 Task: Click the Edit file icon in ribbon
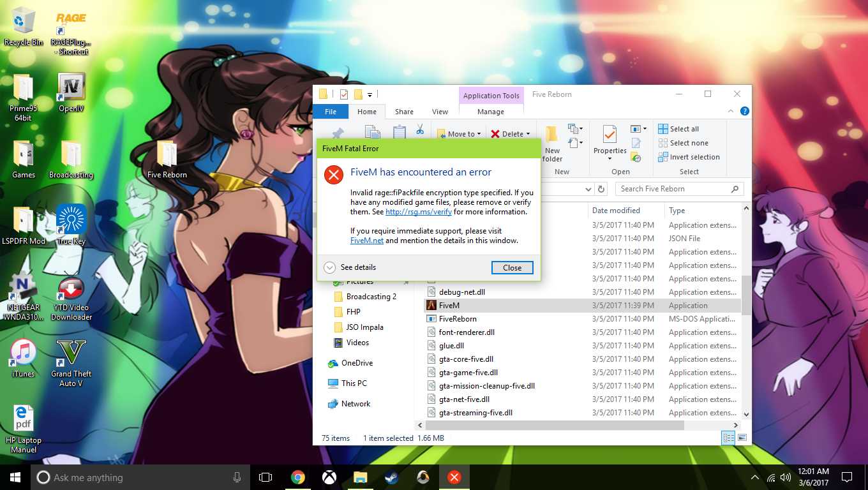tap(636, 143)
